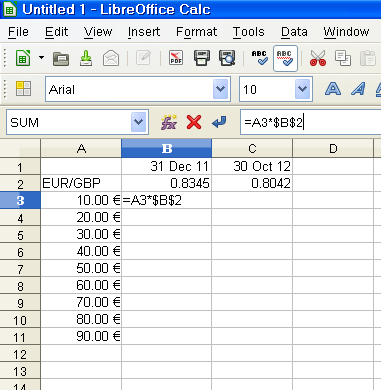
Task: Open the Insert menu
Action: click(x=144, y=32)
